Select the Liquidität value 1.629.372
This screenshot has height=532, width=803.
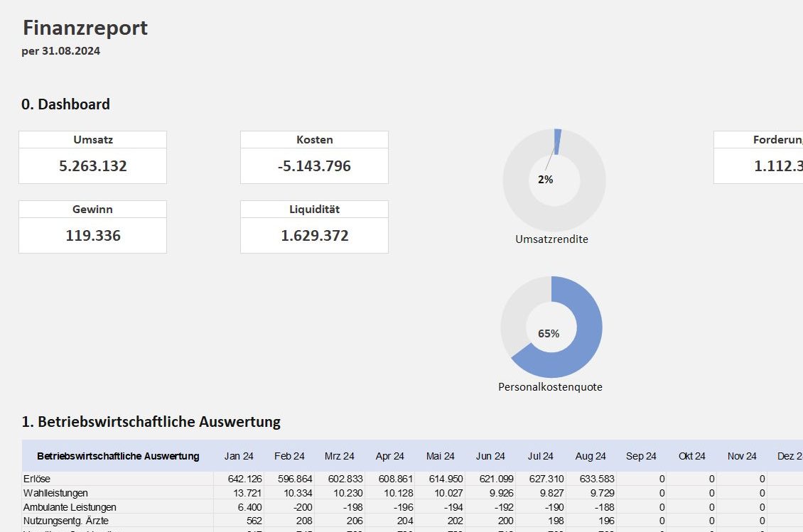point(314,236)
